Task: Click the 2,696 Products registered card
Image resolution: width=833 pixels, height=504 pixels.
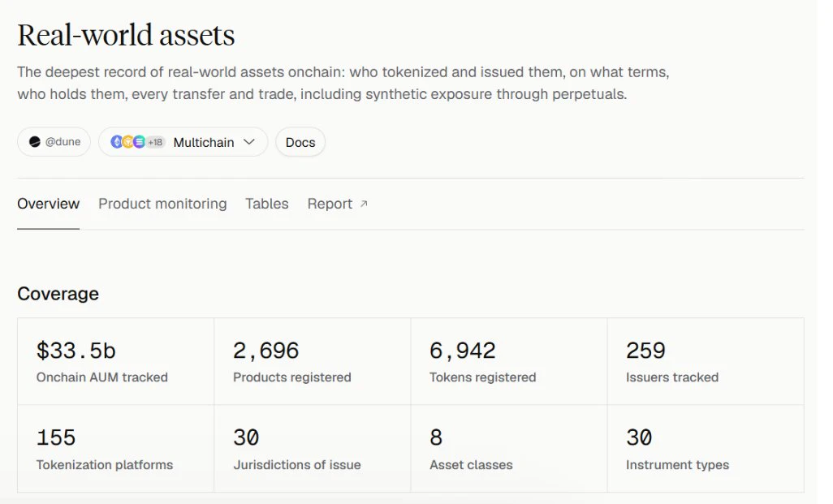Action: click(x=313, y=362)
